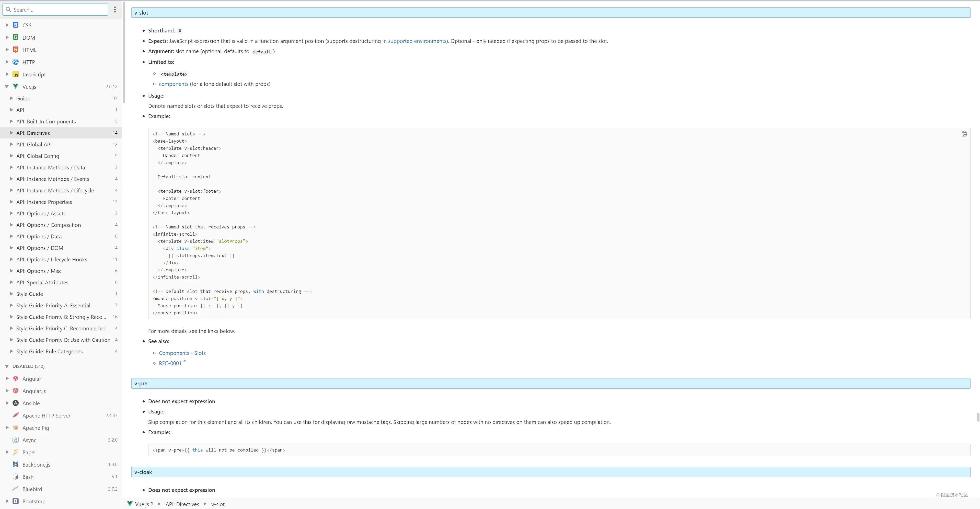Click the HTTP globe icon
The width and height of the screenshot is (980, 509).
point(16,62)
